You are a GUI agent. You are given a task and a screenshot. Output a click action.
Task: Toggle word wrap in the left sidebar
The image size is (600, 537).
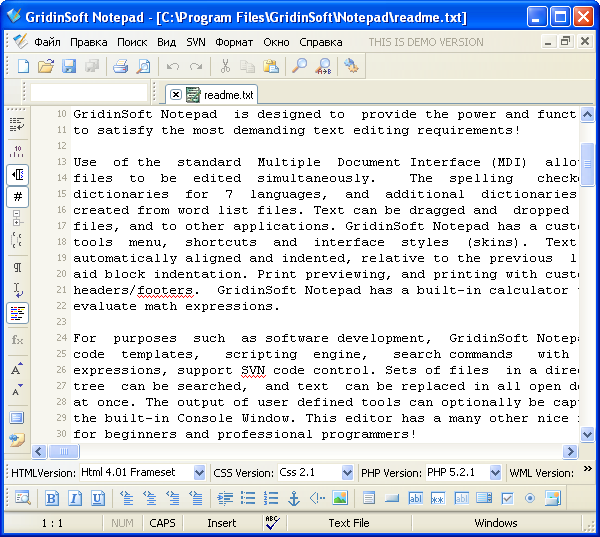[17, 124]
